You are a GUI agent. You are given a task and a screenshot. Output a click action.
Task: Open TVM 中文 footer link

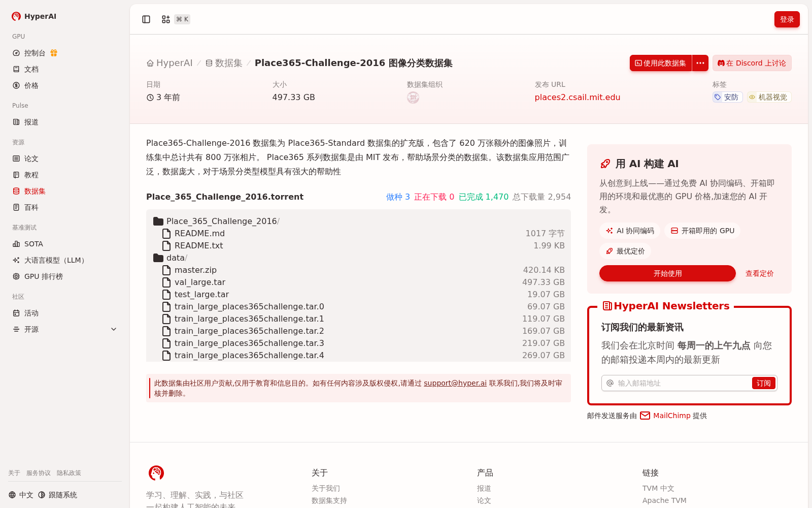click(658, 488)
